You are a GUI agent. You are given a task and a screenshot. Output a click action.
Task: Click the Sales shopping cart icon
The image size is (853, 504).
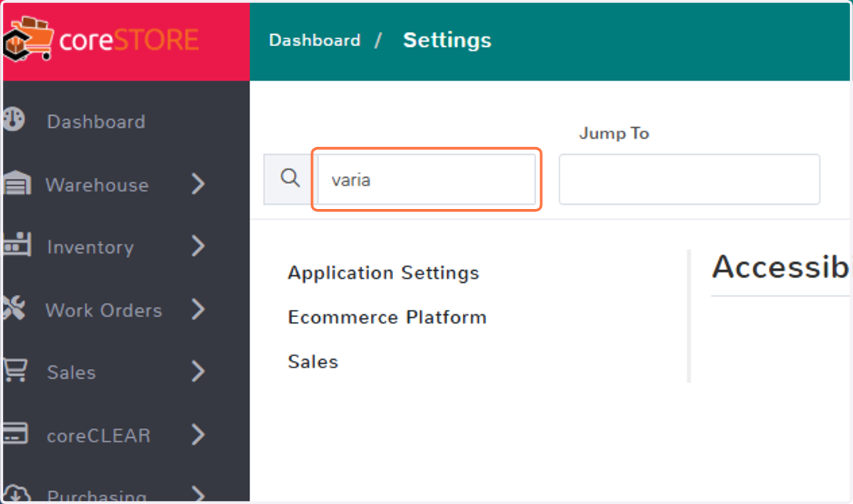(x=15, y=370)
